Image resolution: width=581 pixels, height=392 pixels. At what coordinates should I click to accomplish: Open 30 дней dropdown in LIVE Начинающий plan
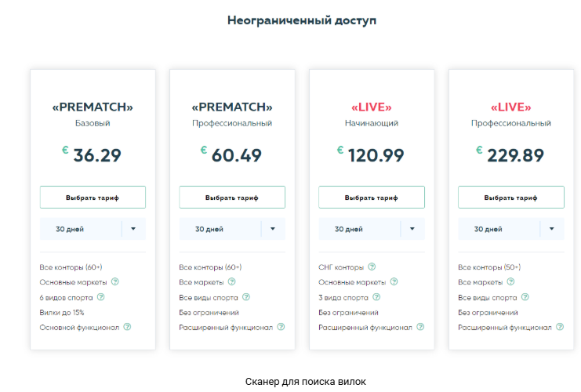click(412, 229)
